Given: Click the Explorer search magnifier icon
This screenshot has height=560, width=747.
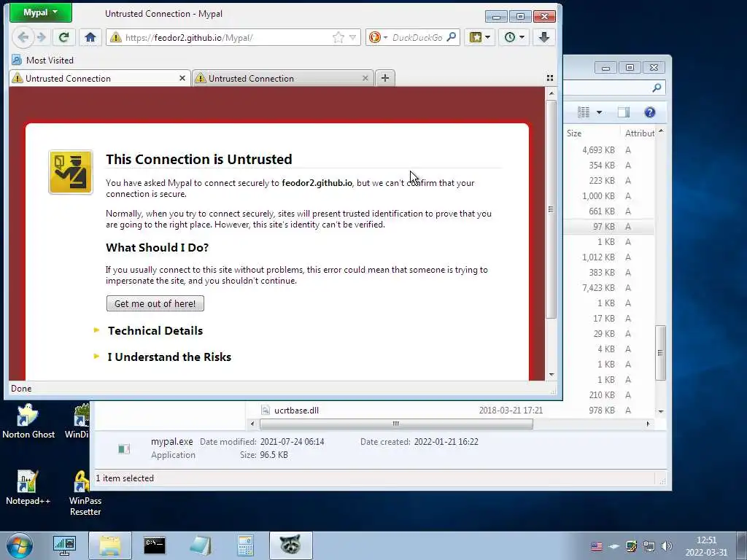Looking at the screenshot, I should pos(657,87).
